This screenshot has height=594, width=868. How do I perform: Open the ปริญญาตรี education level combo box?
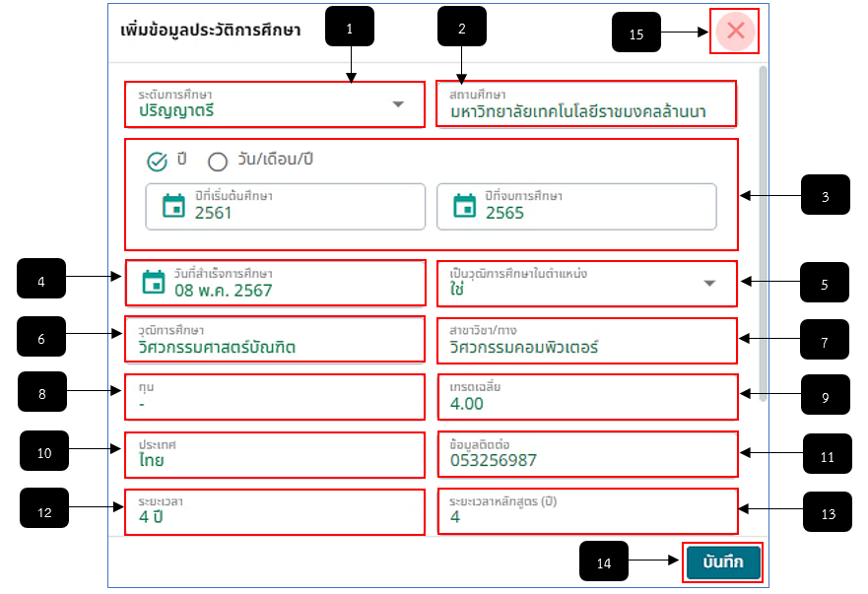click(275, 104)
